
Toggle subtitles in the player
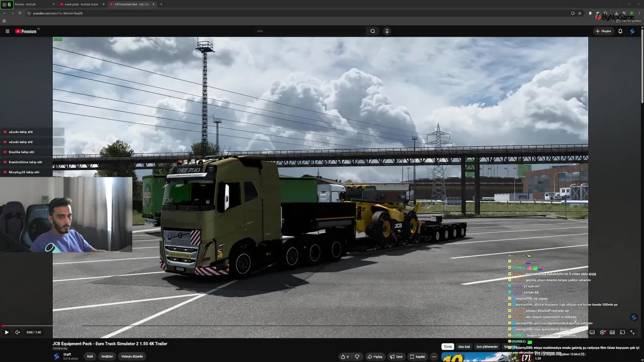point(592,332)
